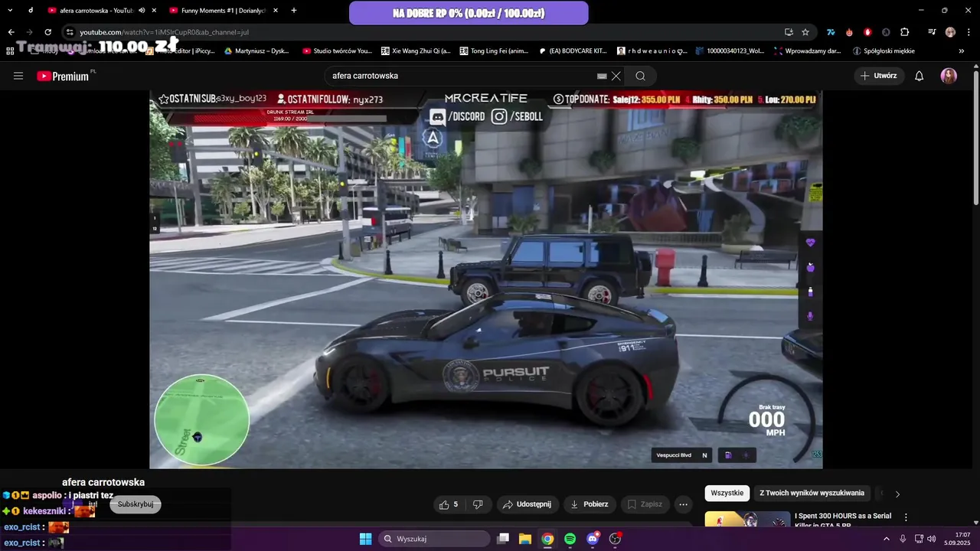
Task: Reload the page
Action: pyautogui.click(x=47, y=32)
